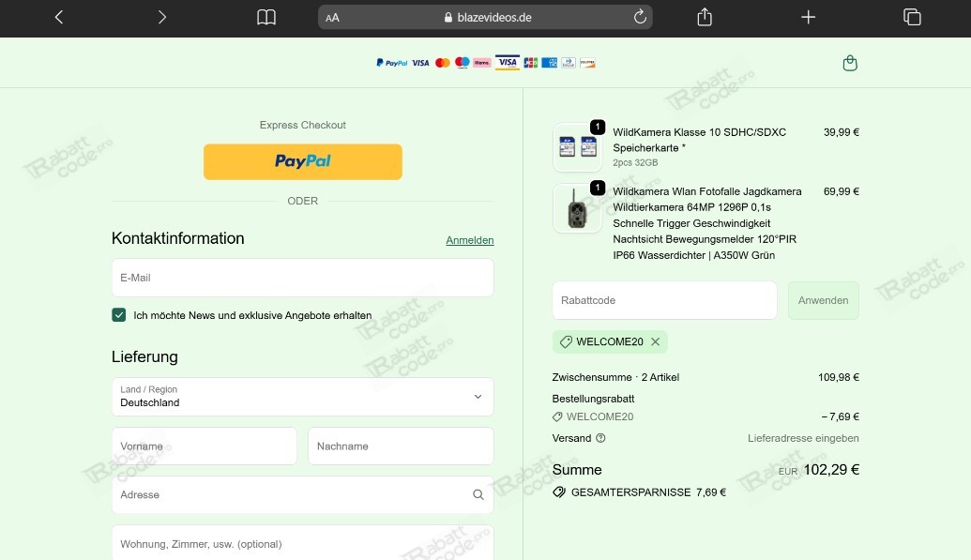Open the Anmelden link

[x=469, y=240]
